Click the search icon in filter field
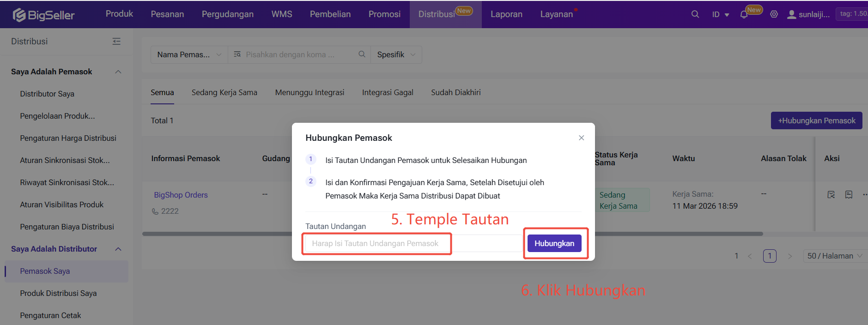 [x=362, y=54]
